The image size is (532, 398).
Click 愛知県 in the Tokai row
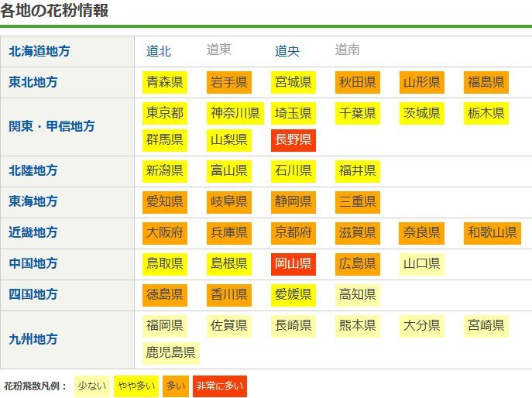point(165,202)
